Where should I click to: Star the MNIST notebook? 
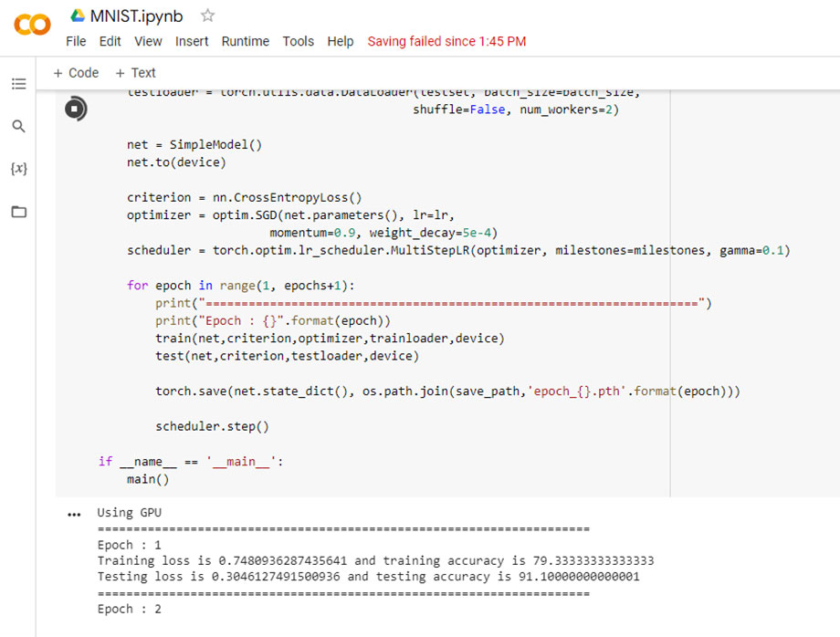coord(207,15)
